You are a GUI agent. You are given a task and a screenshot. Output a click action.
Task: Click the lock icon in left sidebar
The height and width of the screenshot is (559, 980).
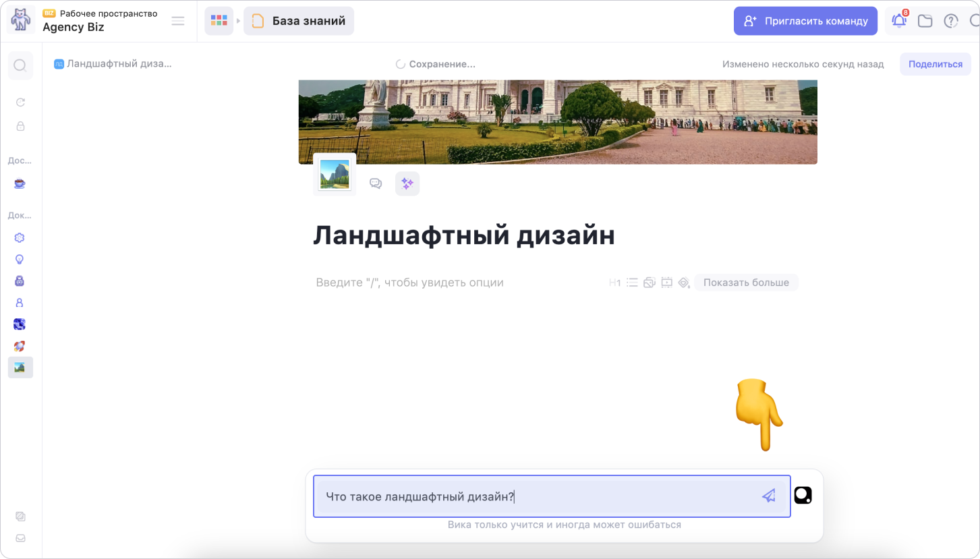(x=20, y=126)
